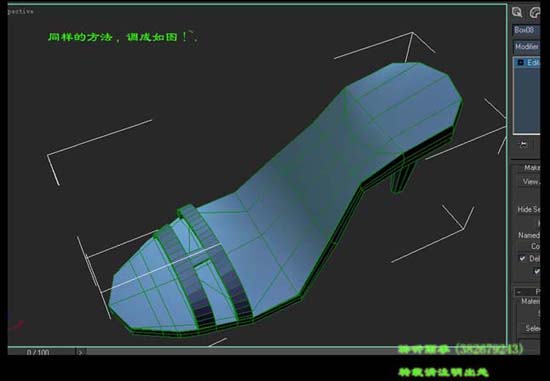Click the pin stack icon below the modifier stack

click(523, 144)
